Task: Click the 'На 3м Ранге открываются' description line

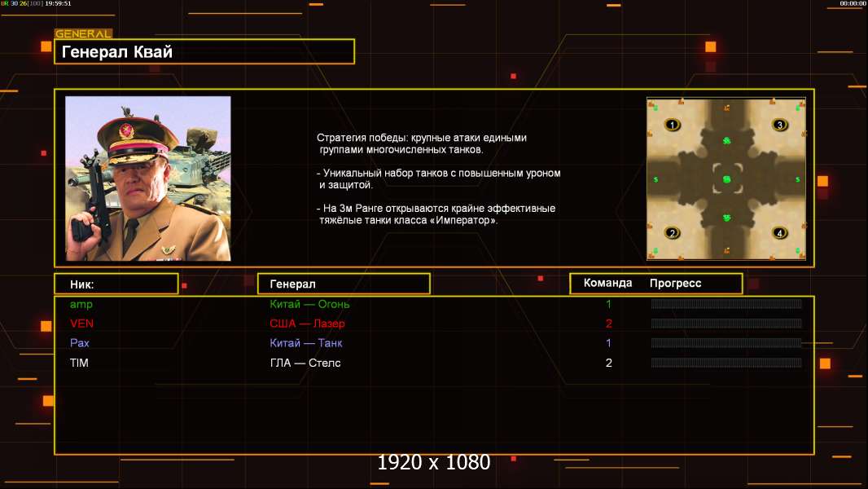Action: (x=436, y=214)
